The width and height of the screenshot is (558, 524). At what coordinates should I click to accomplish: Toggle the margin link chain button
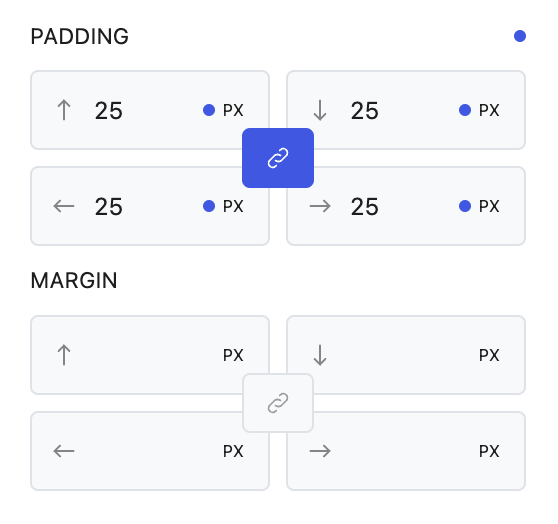278,403
